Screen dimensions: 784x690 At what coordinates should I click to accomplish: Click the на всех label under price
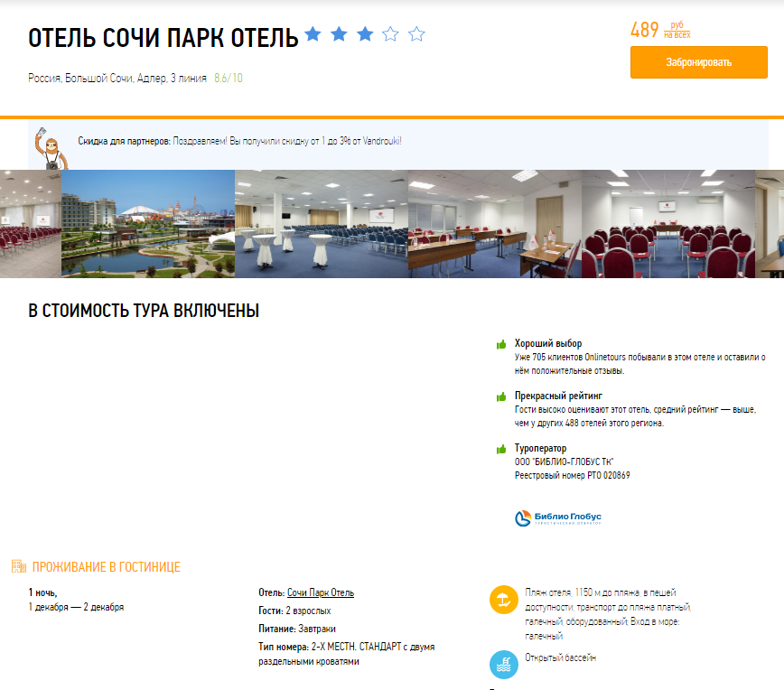pos(677,34)
